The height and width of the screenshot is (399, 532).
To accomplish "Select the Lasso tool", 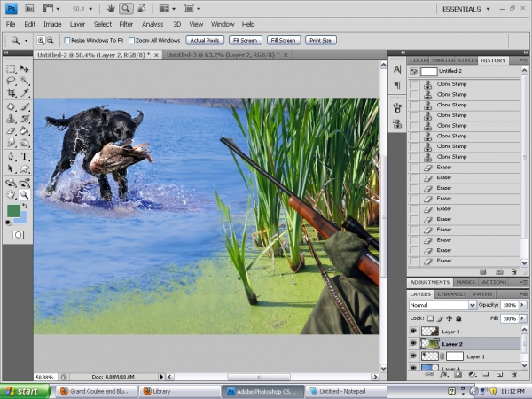I will [11, 81].
